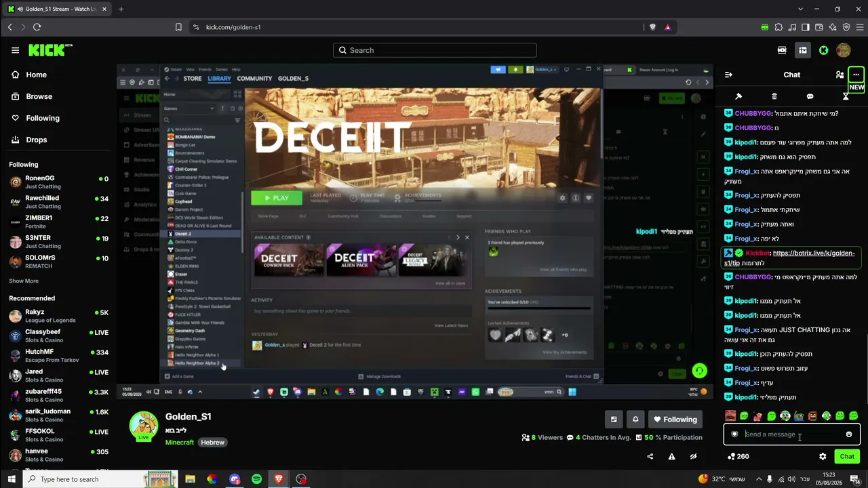Toggle the browser sidebar panel
Viewport: 868px width, 488px height.
tap(806, 27)
